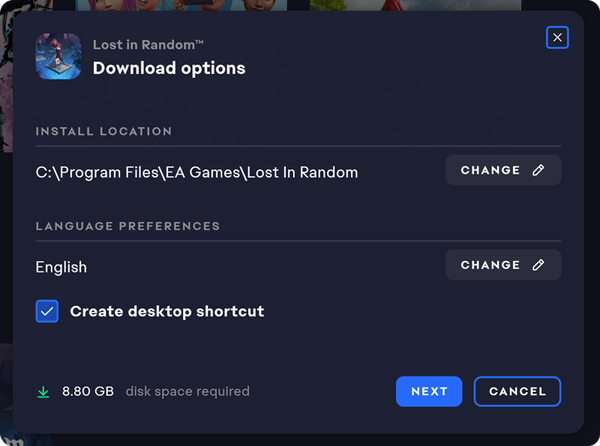Screen dimensions: 600x446
Task: Change the language preference
Action: tap(503, 265)
